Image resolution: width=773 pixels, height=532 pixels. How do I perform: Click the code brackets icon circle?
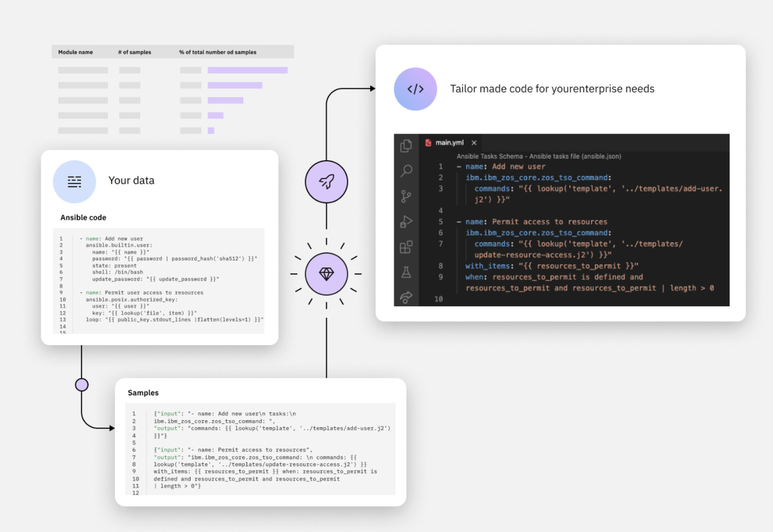coord(415,89)
